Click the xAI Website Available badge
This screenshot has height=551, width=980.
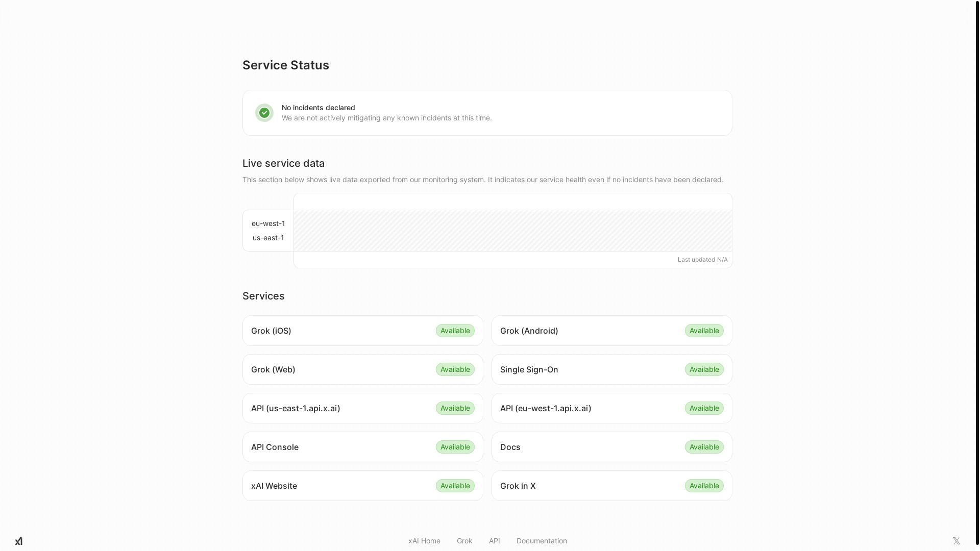pyautogui.click(x=455, y=486)
